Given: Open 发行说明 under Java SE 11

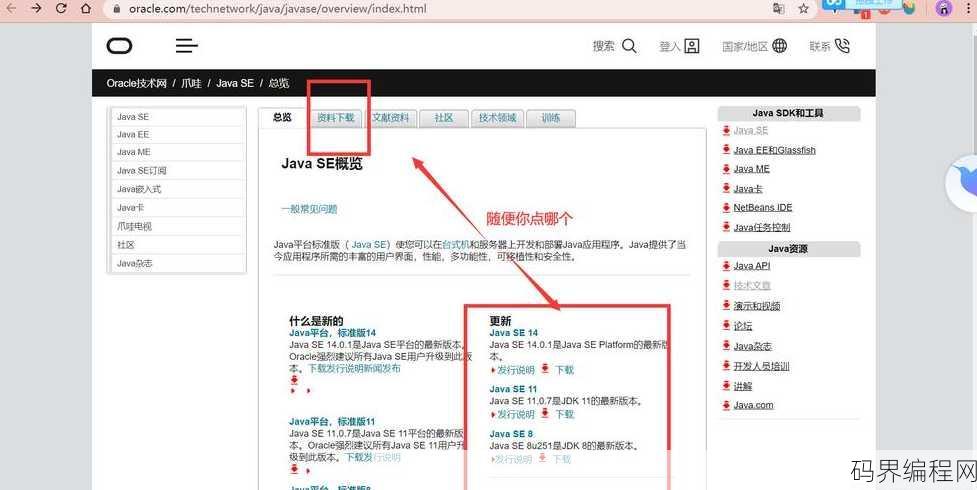Looking at the screenshot, I should coord(516,414).
